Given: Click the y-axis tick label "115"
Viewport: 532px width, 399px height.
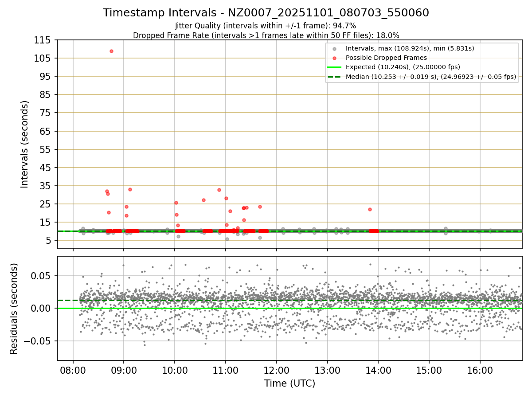Looking at the screenshot, I should tap(43, 40).
